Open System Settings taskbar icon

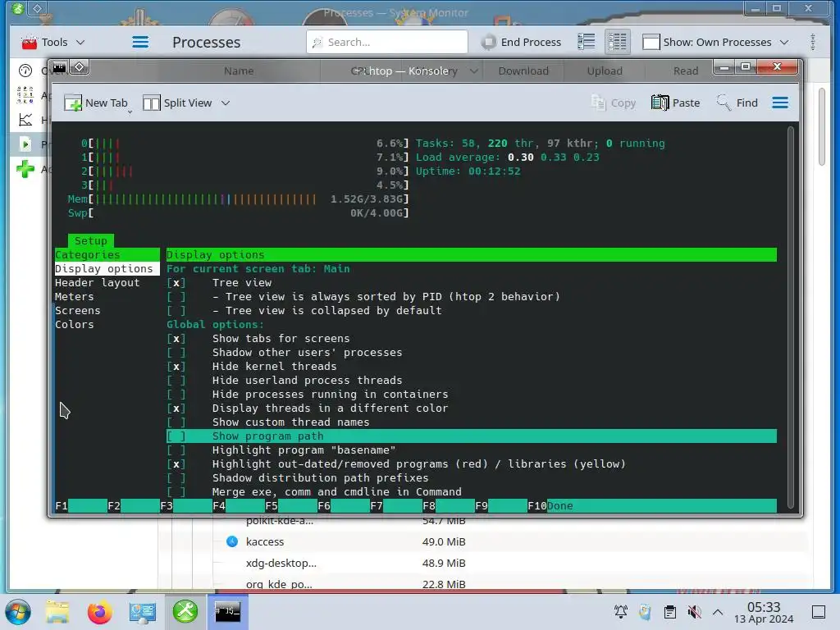pyautogui.click(x=142, y=612)
